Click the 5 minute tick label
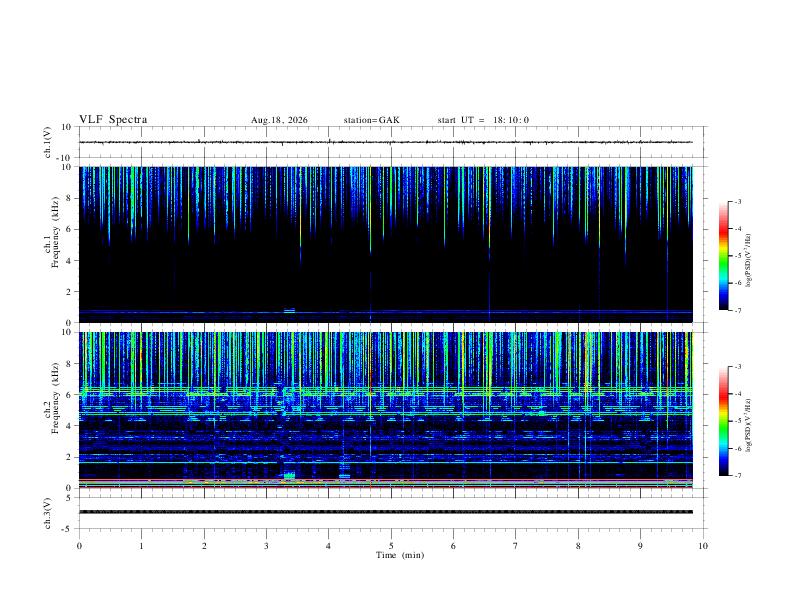 [x=391, y=546]
